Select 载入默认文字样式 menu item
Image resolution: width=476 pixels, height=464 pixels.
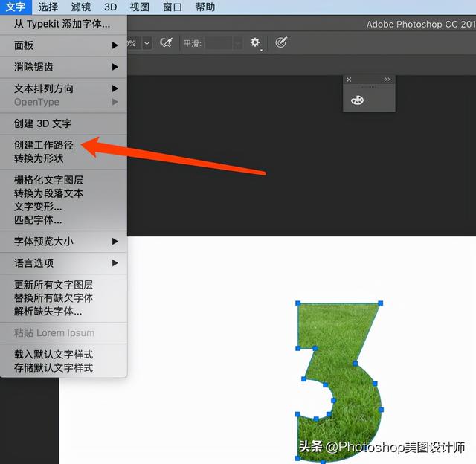click(63, 355)
